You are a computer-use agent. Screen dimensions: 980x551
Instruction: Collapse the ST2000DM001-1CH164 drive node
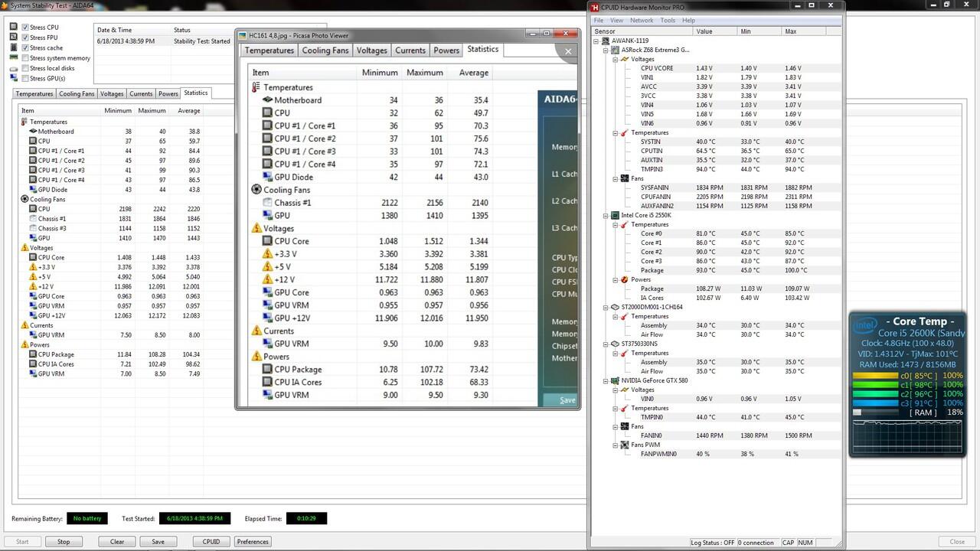606,307
